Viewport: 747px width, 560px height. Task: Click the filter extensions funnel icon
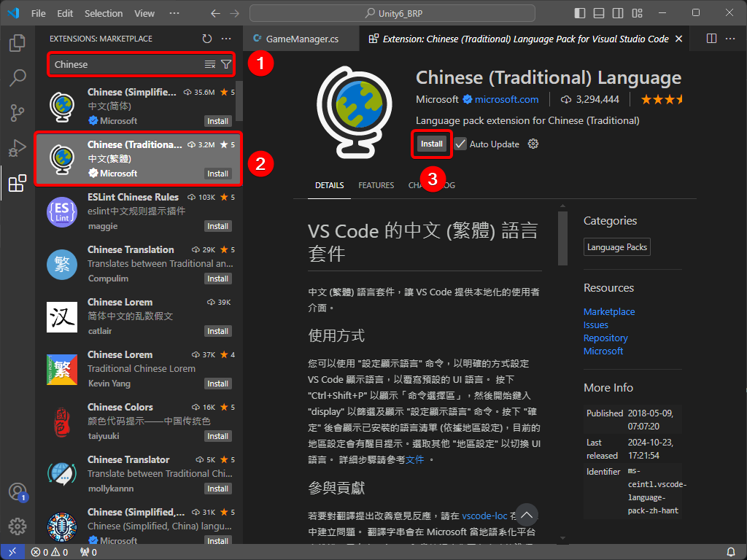click(226, 65)
